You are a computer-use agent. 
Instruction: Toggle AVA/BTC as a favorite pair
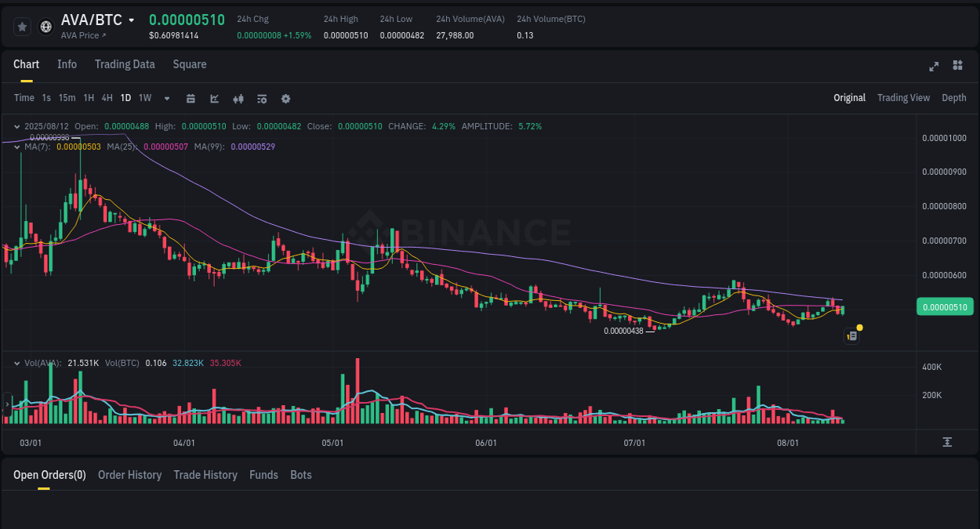click(x=21, y=26)
